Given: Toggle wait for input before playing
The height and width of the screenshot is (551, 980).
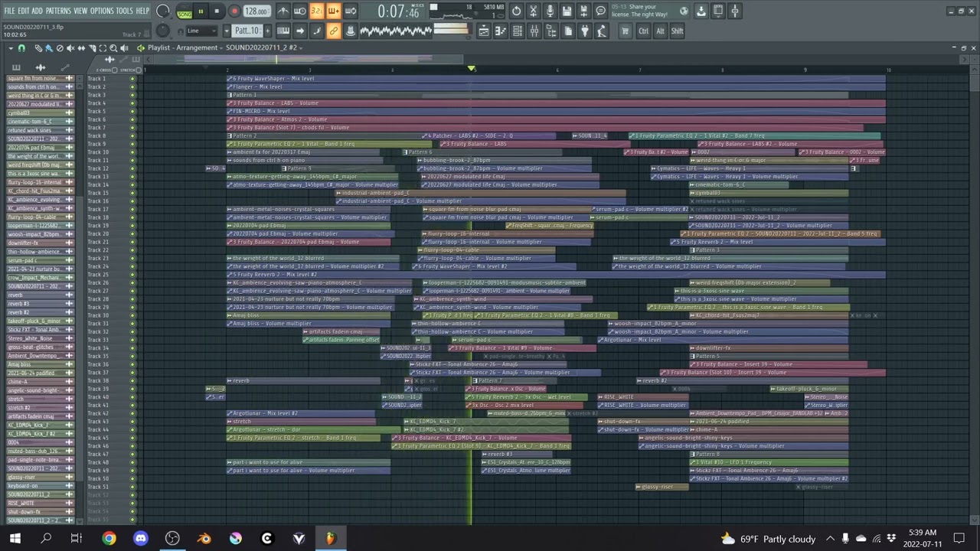Looking at the screenshot, I should click(300, 11).
